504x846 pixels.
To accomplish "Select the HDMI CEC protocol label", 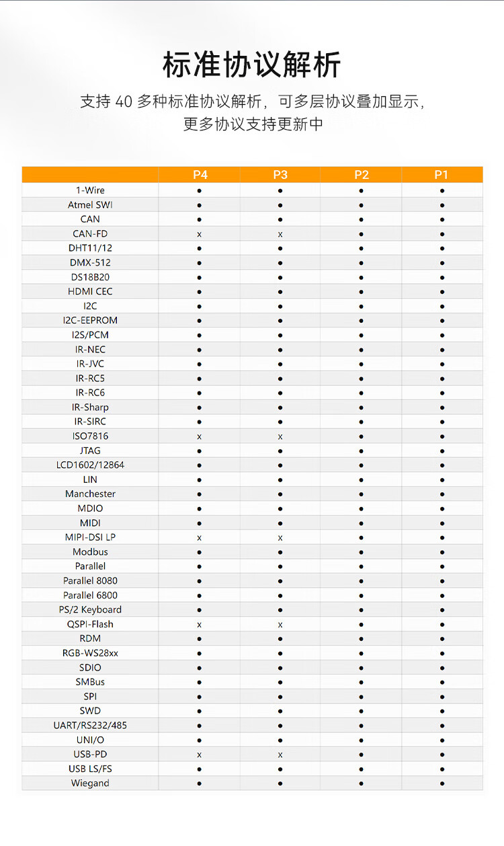I will pos(90,292).
